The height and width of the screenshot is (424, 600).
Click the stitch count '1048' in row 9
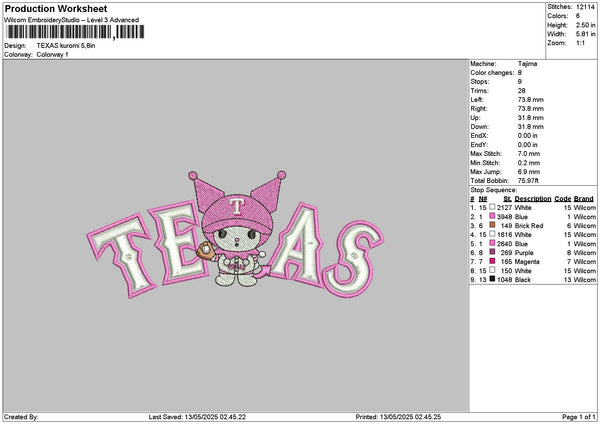click(504, 280)
